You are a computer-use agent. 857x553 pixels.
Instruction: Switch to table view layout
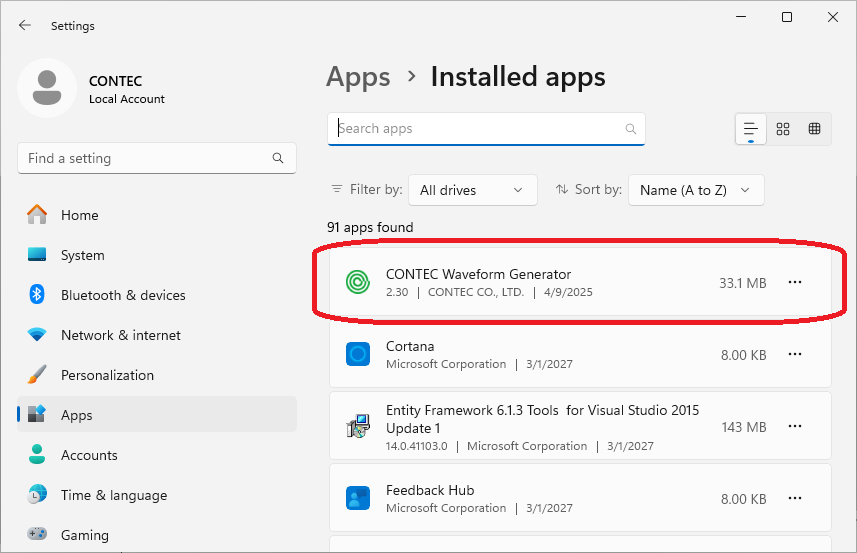814,129
